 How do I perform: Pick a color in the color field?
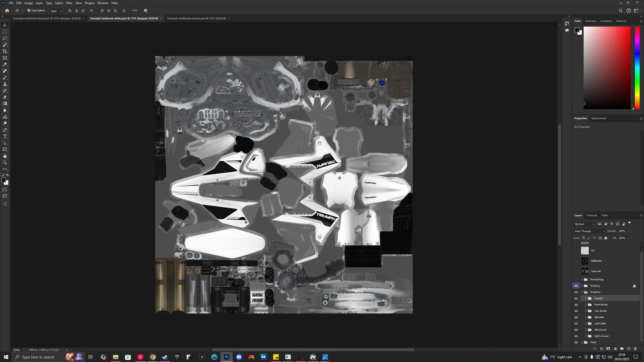coord(607,68)
